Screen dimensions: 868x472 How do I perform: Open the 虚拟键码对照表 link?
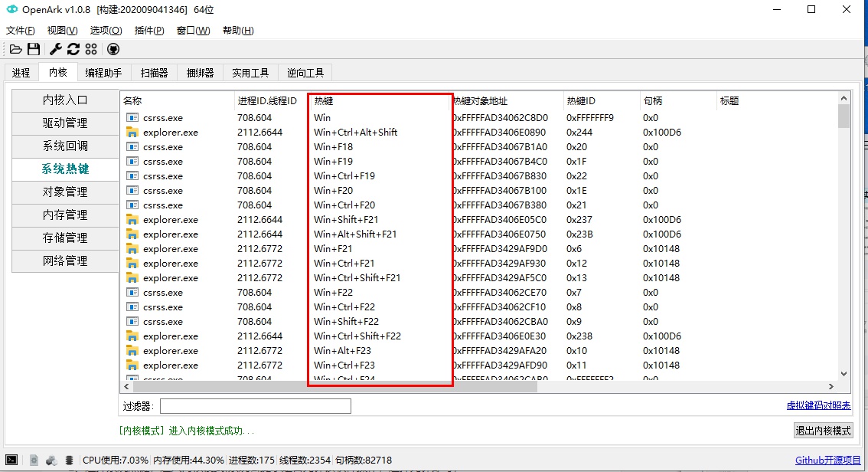coord(819,405)
